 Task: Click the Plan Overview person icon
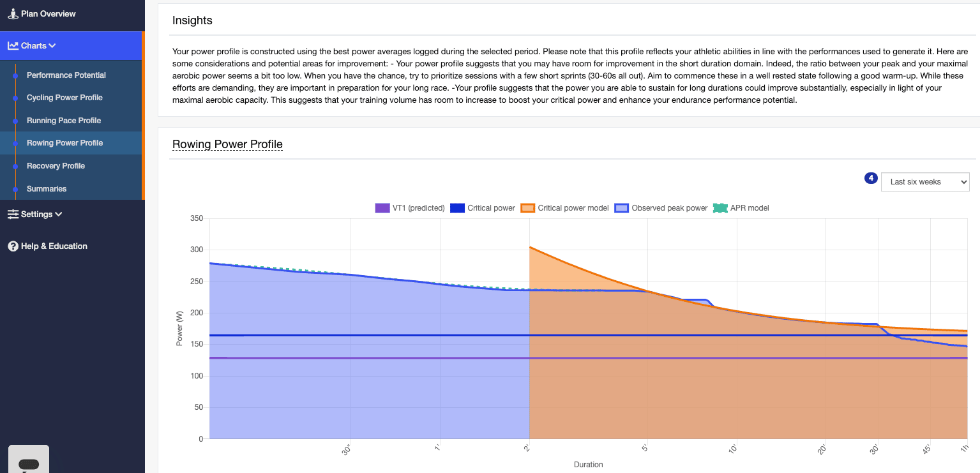click(13, 13)
